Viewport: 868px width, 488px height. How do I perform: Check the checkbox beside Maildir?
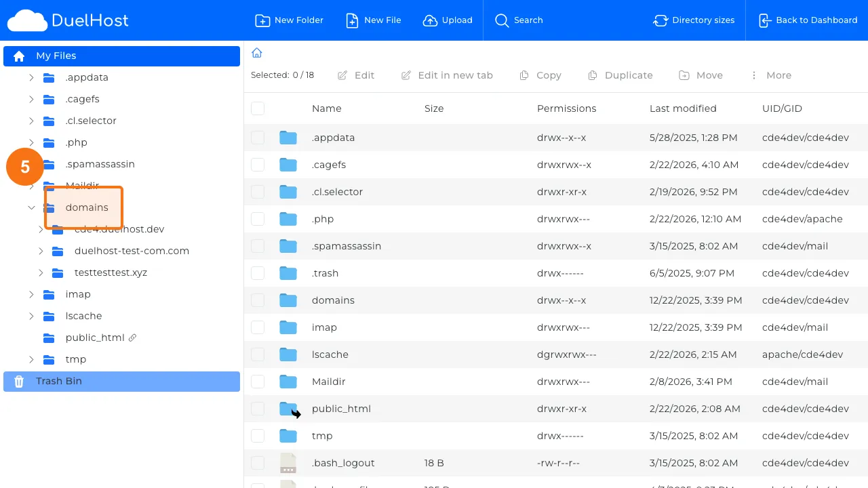coord(258,382)
